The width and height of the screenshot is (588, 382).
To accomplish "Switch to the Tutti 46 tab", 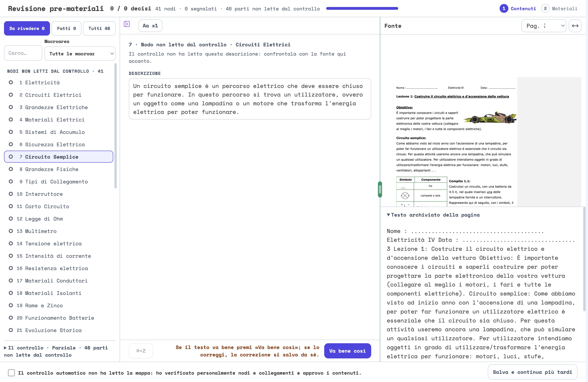I will pyautogui.click(x=99, y=28).
